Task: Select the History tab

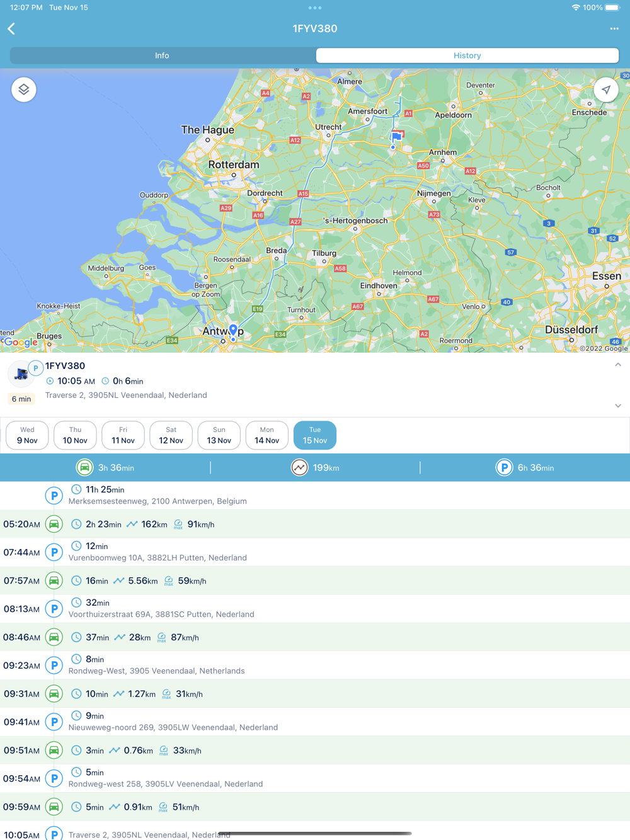Action: [467, 55]
